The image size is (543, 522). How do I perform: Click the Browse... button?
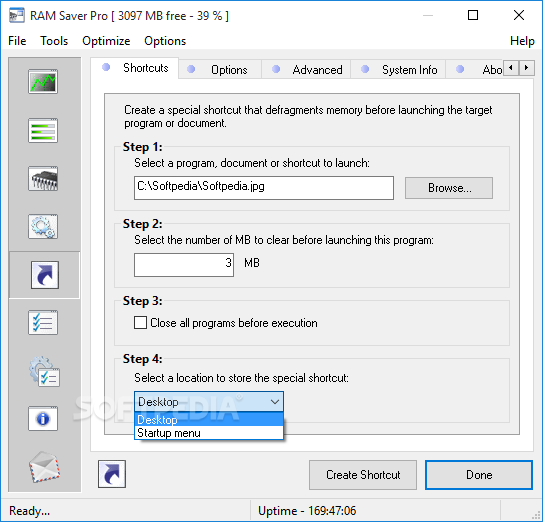(x=449, y=188)
